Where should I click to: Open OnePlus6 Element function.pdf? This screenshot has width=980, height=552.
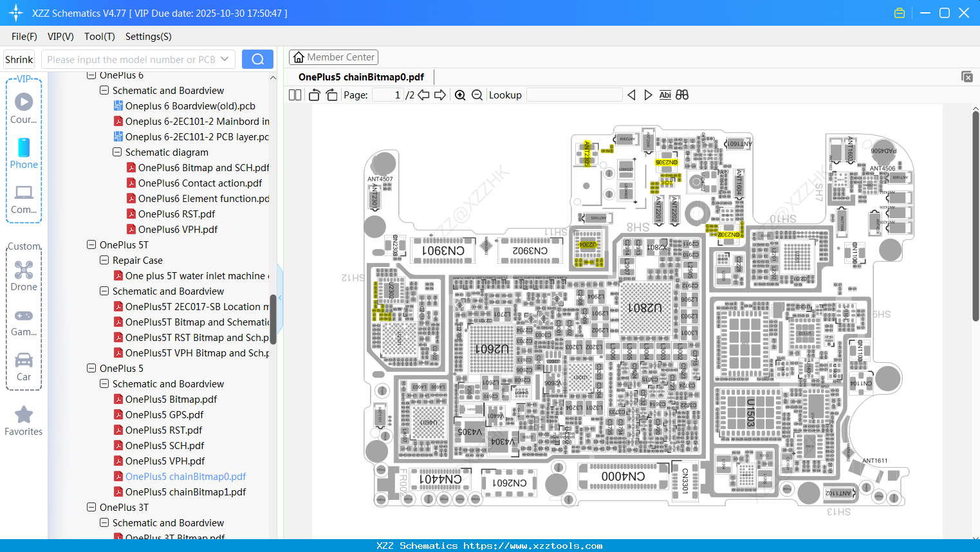204,199
